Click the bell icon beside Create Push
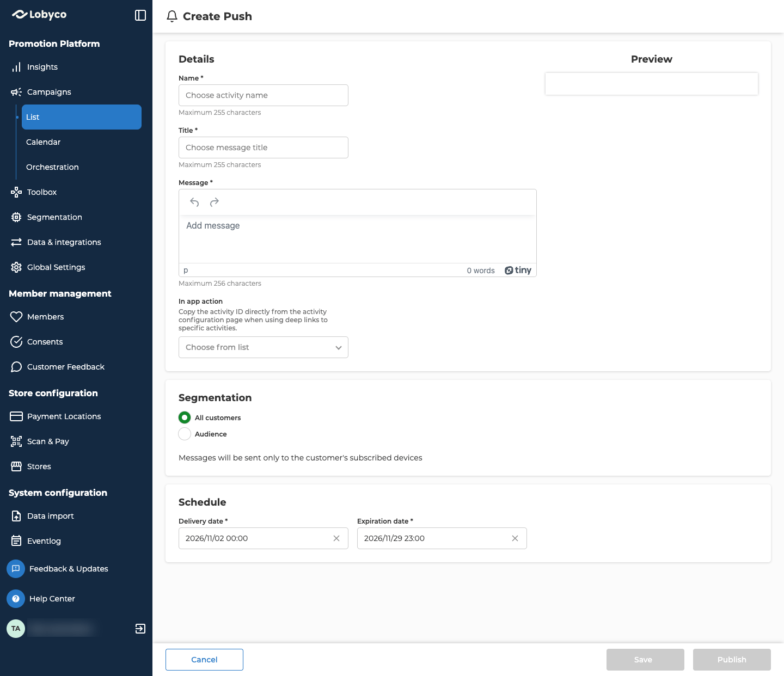The image size is (784, 676). point(172,16)
